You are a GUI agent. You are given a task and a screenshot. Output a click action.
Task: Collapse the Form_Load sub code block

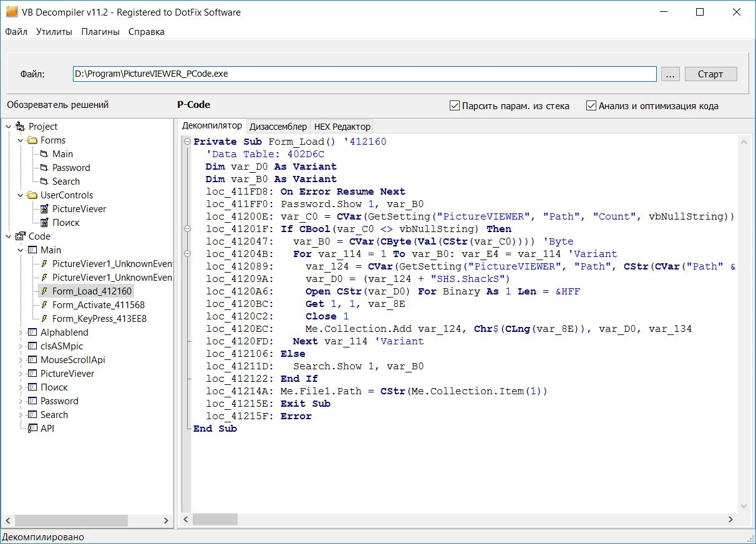point(187,142)
